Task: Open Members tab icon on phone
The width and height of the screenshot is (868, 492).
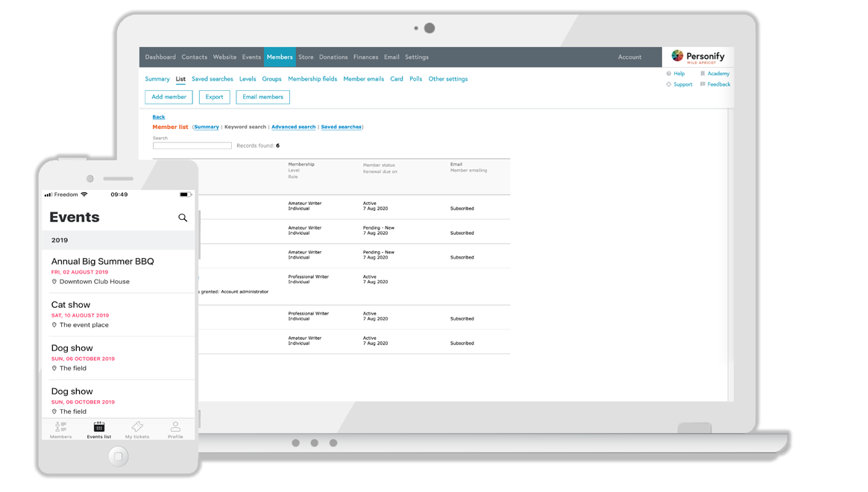Action: click(61, 426)
